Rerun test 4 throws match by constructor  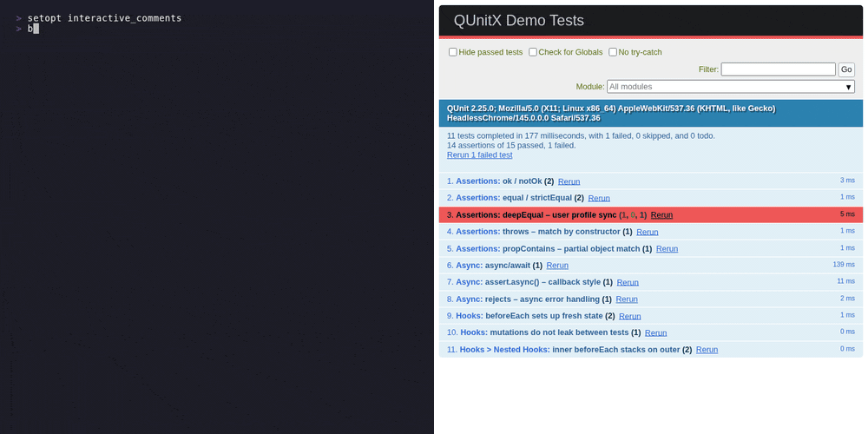(x=648, y=232)
